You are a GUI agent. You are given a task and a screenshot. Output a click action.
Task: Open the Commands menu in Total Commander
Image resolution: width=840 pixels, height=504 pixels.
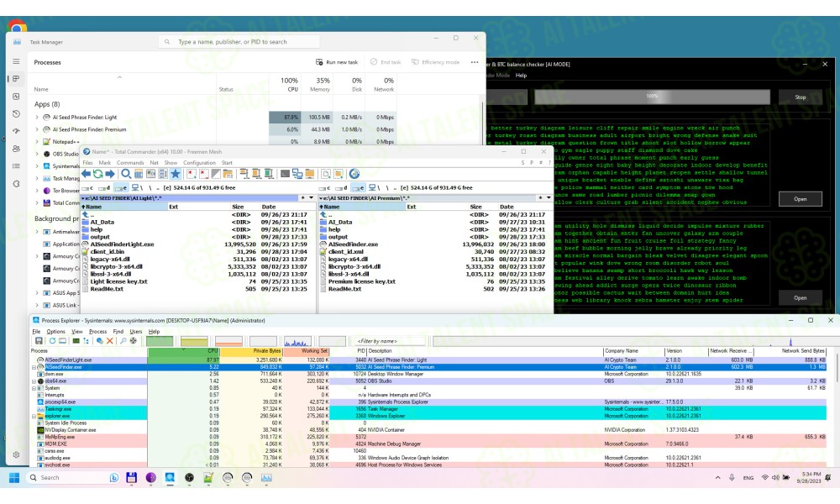coord(130,163)
